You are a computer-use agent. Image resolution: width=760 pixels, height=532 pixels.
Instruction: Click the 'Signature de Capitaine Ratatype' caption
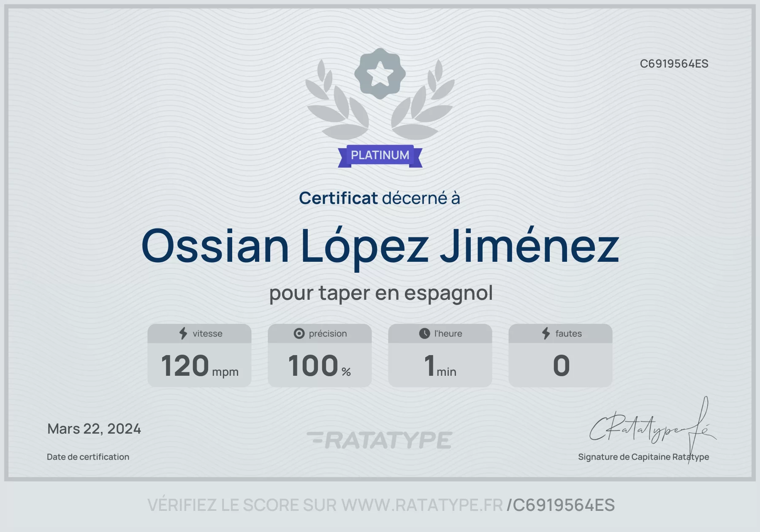[x=643, y=457]
